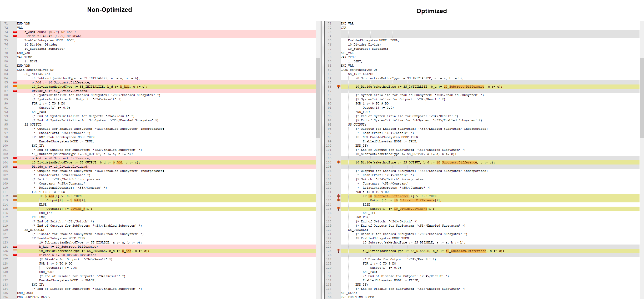
Task: Click the deletion marker on line 124
Action: [15, 247]
